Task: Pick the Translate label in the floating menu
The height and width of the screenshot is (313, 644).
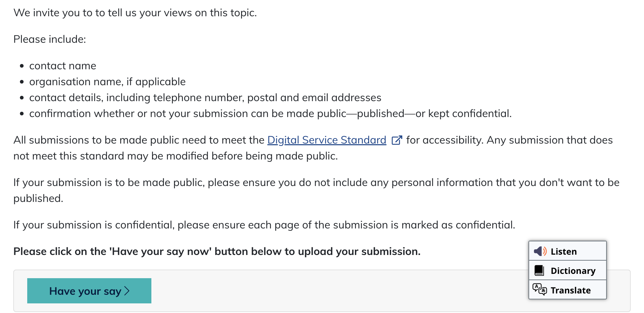Action: click(571, 290)
